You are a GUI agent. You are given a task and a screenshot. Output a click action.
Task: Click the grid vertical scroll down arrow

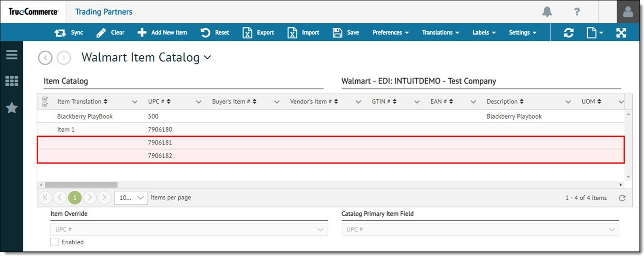(629, 177)
